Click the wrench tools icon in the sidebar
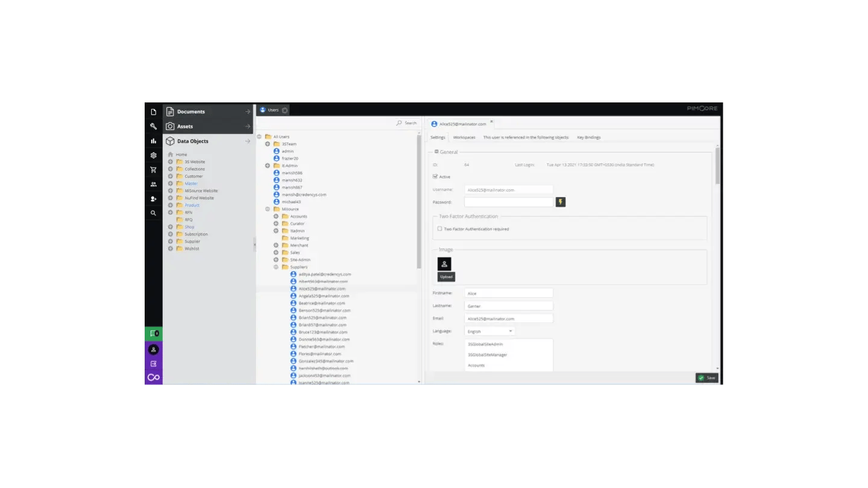868x488 pixels. click(x=154, y=126)
